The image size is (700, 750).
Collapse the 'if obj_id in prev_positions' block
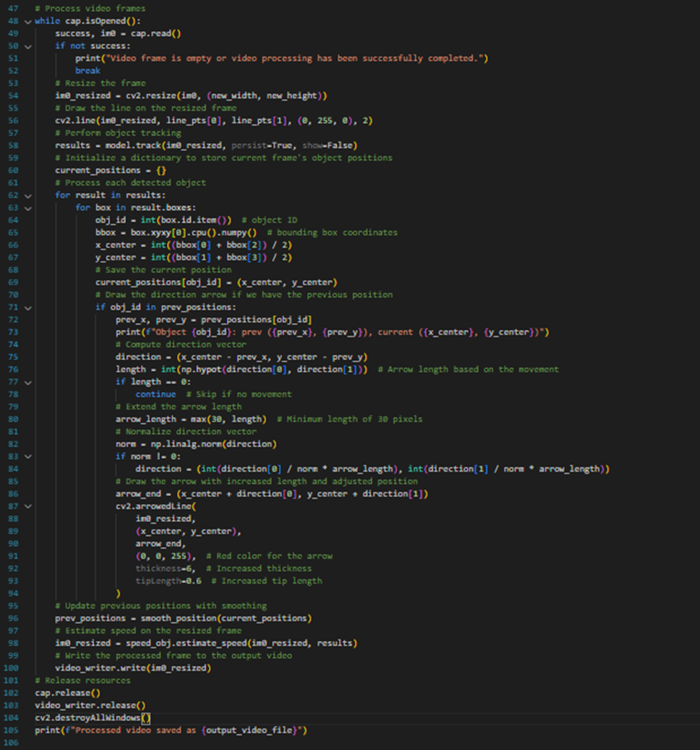[27, 307]
